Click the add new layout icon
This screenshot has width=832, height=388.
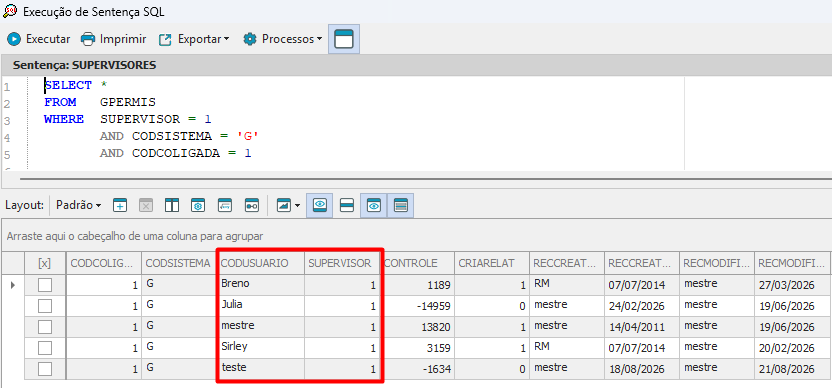pos(120,205)
